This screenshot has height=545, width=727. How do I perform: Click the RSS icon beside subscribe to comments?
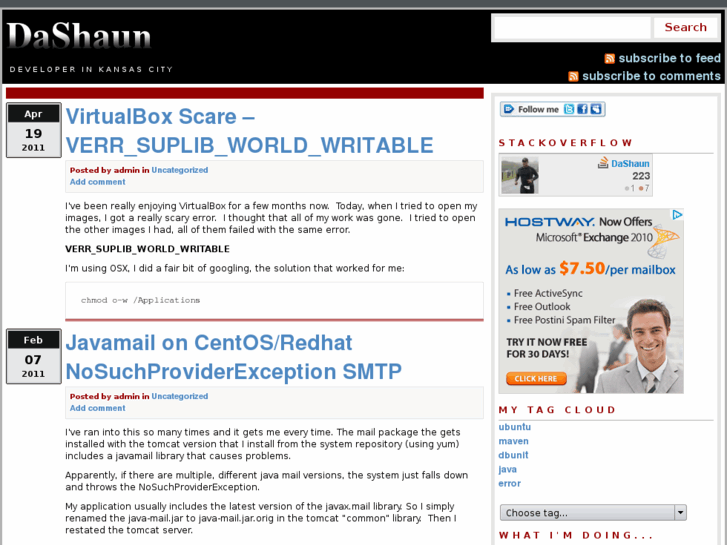pos(574,76)
